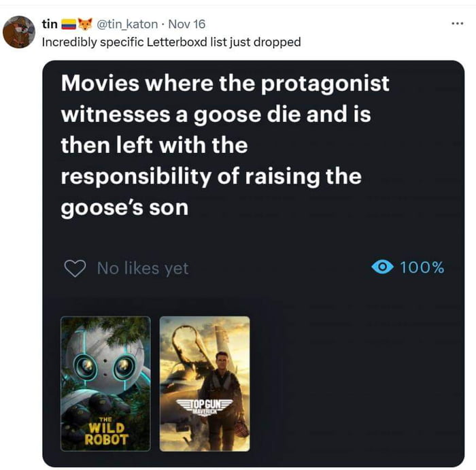476x470 pixels.
Task: Click the No likes yet label
Action: 143,269
